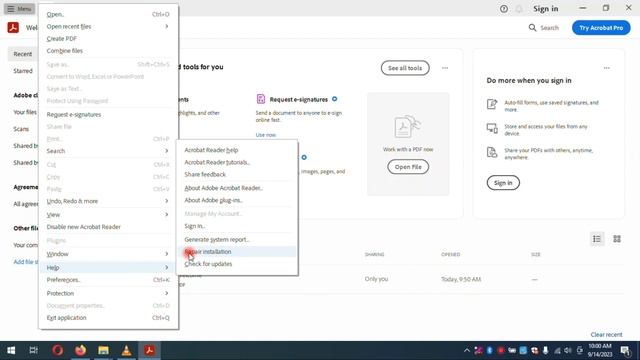
Task: Open the volume speaker tray icon
Action: pyautogui.click(x=568, y=351)
